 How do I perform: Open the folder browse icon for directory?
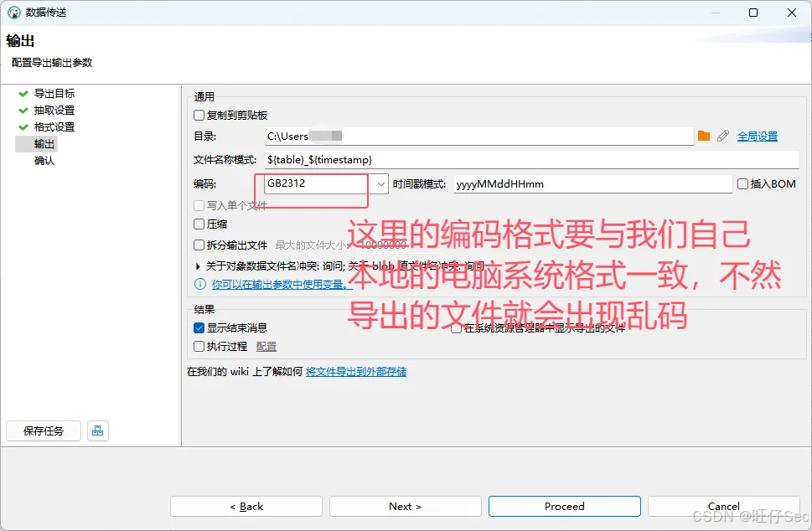point(704,137)
